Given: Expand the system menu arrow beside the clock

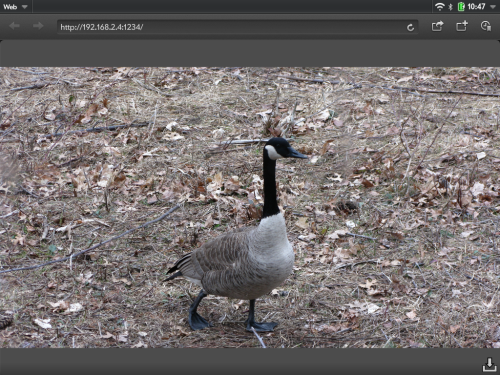Looking at the screenshot, I should (493, 7).
